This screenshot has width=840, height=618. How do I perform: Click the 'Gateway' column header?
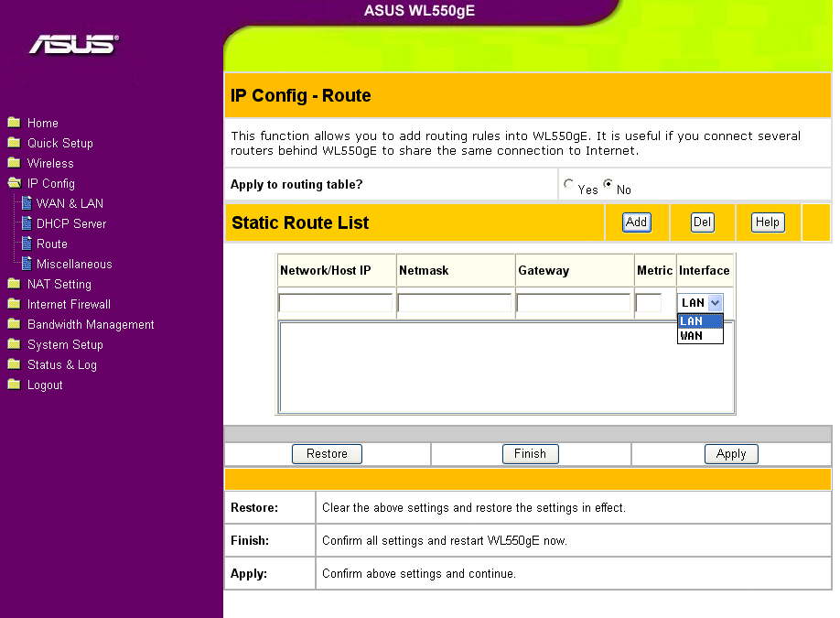click(544, 271)
